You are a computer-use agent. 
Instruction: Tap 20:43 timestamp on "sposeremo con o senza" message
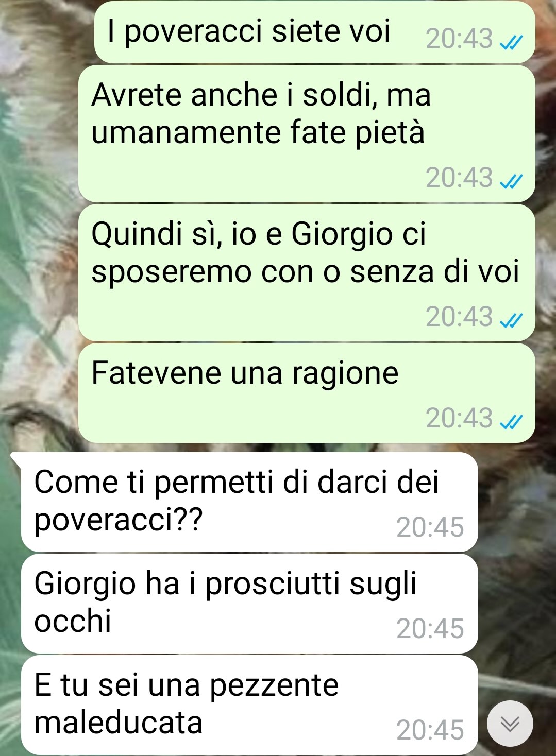(x=459, y=316)
